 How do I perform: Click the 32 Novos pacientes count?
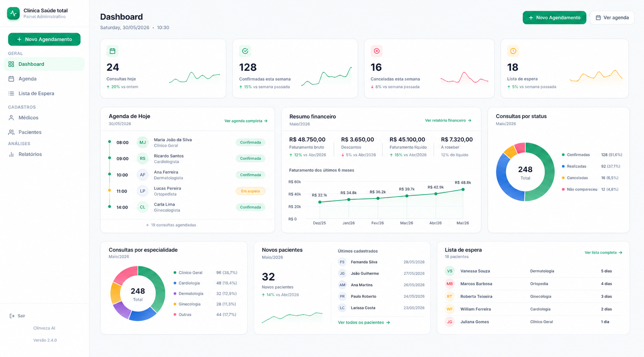(268, 277)
